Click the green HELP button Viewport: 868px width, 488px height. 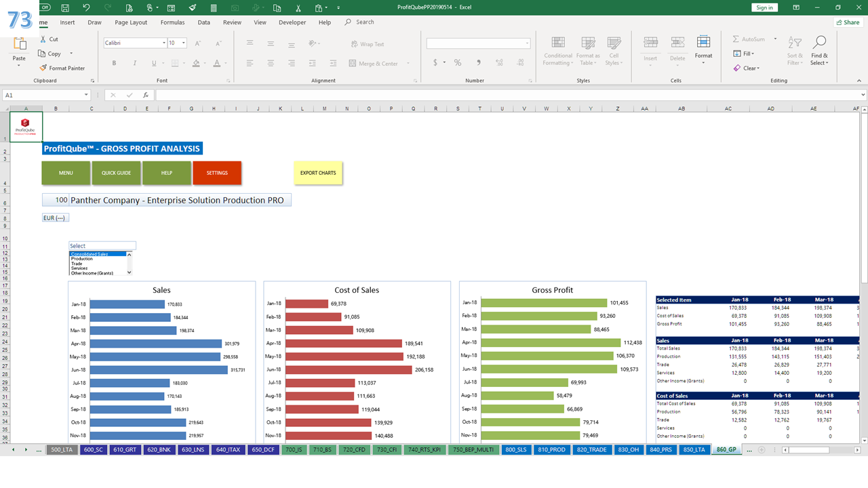(167, 173)
